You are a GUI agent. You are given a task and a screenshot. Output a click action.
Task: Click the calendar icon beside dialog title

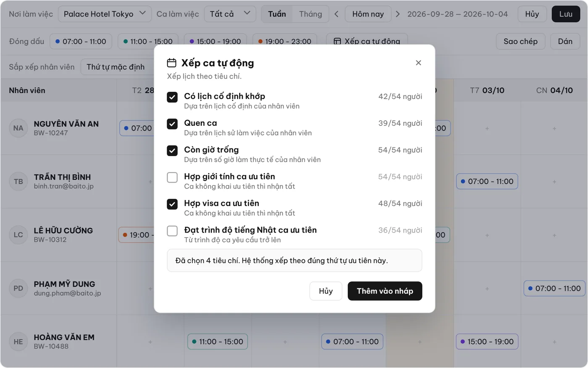click(172, 63)
